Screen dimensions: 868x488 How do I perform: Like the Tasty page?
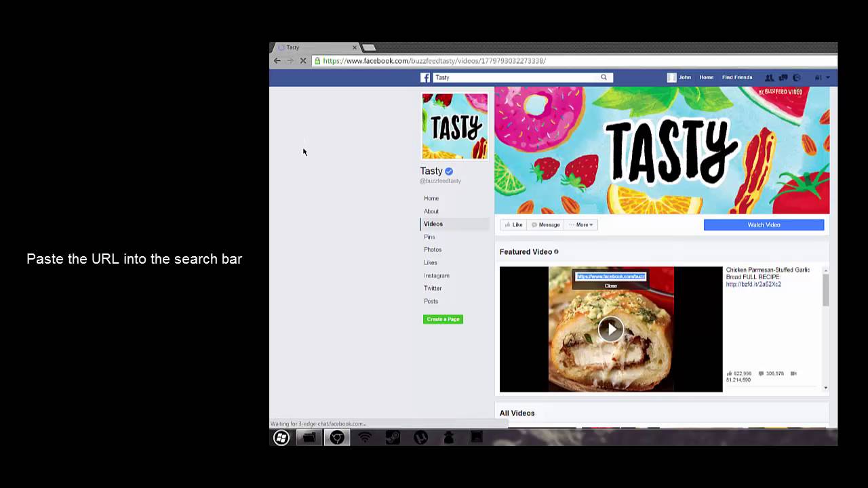coord(513,225)
